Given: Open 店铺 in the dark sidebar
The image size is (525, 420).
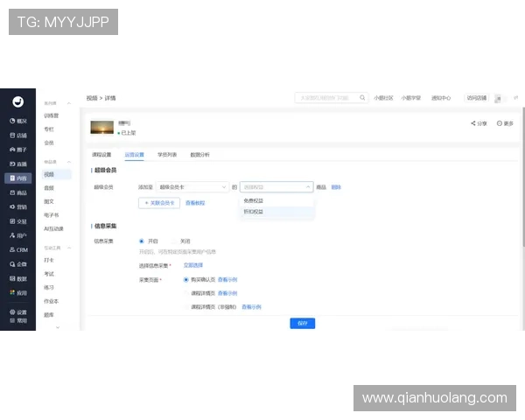Looking at the screenshot, I should pyautogui.click(x=18, y=136).
